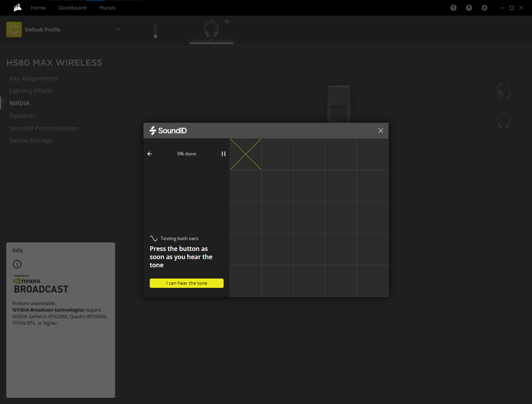532x404 pixels.
Task: Switch to the Murals tab
Action: 107,8
